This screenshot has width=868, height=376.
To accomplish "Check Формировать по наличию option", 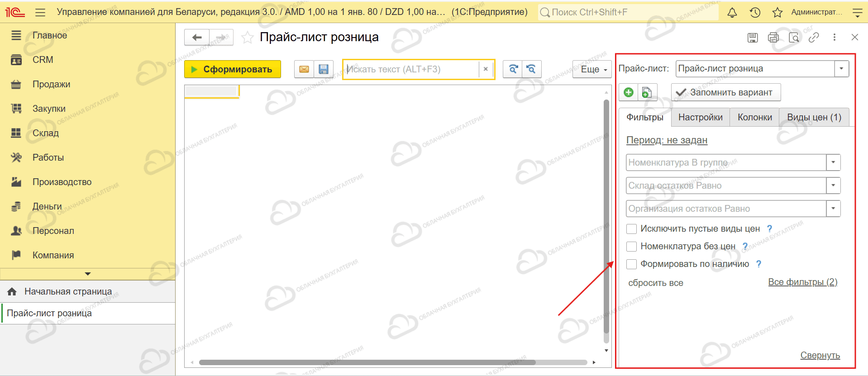I will point(631,264).
